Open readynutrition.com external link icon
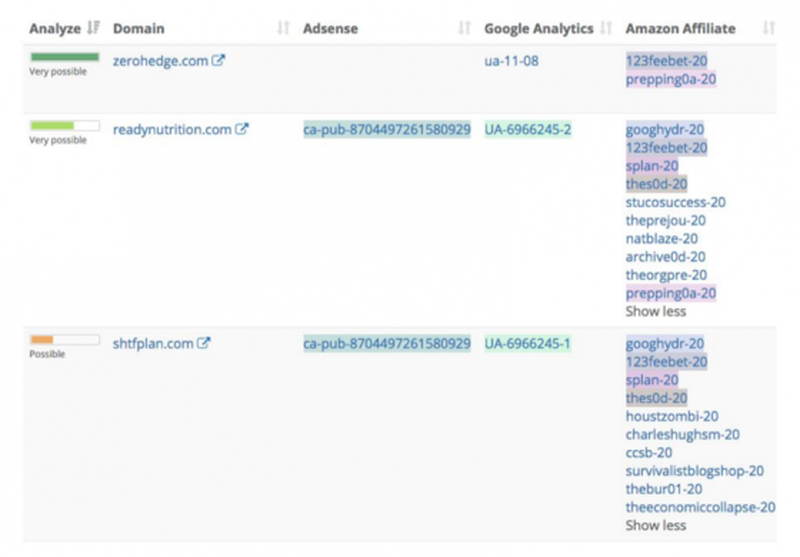The width and height of the screenshot is (800, 557). click(x=242, y=129)
